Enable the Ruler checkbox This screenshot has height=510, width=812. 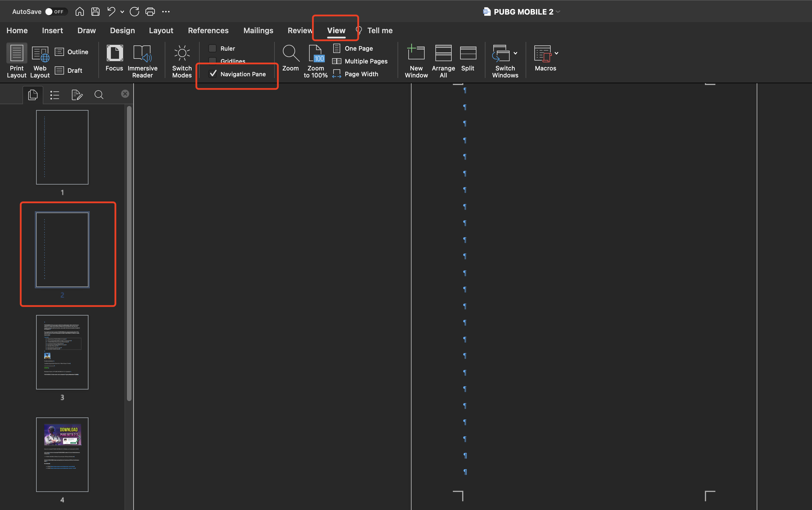coord(212,48)
